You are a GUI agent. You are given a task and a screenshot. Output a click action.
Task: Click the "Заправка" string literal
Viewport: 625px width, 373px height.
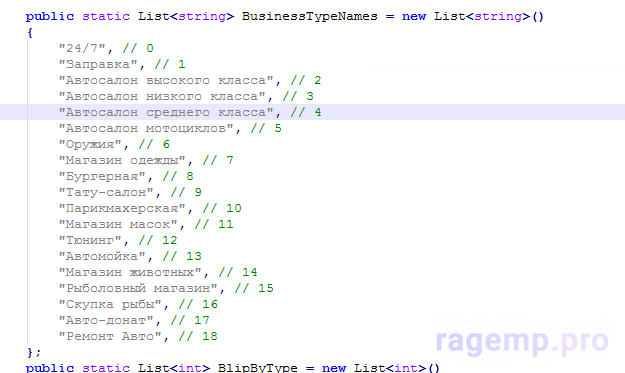[x=98, y=65]
